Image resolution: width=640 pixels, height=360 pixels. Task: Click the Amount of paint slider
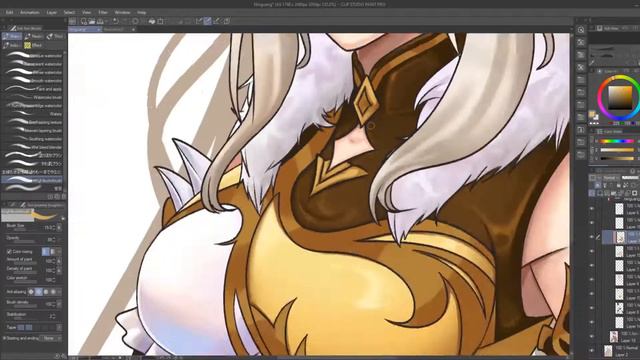coord(25,263)
